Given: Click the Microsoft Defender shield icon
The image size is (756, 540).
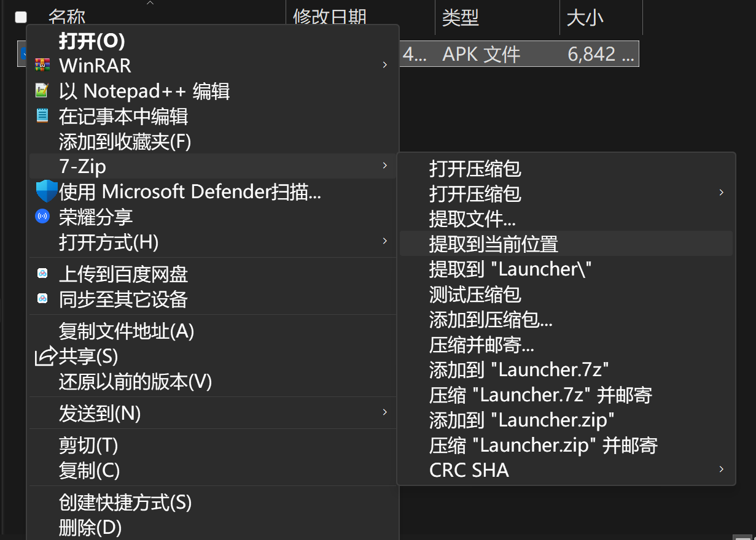Looking at the screenshot, I should click(x=46, y=191).
